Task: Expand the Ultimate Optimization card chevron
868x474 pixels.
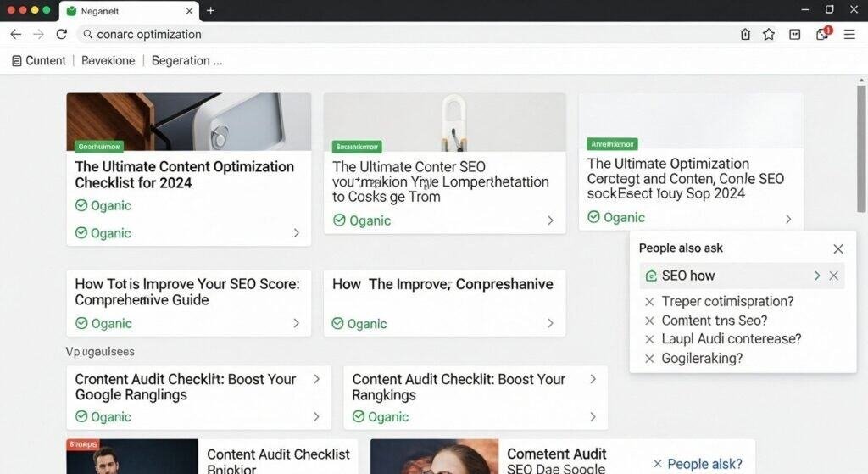Action: [x=788, y=220]
